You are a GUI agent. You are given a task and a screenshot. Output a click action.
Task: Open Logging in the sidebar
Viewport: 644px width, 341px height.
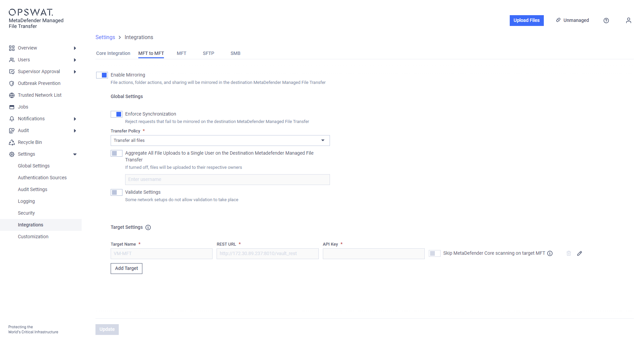[x=26, y=201]
